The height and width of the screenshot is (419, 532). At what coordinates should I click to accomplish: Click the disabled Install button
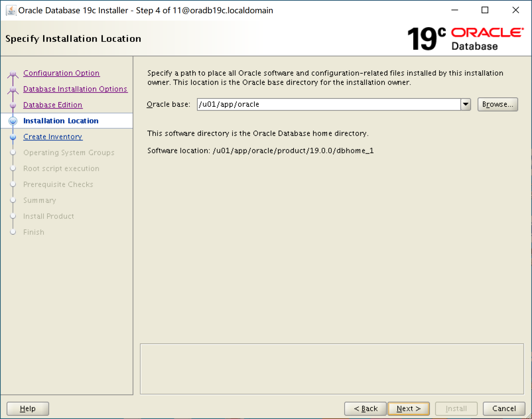(456, 409)
